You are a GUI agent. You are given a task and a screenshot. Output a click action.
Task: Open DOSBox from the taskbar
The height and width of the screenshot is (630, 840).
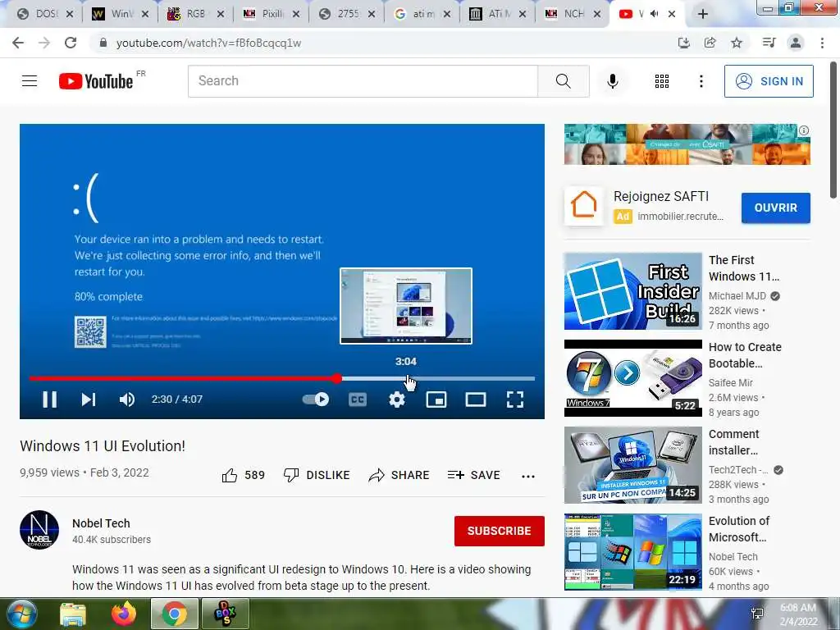click(225, 614)
